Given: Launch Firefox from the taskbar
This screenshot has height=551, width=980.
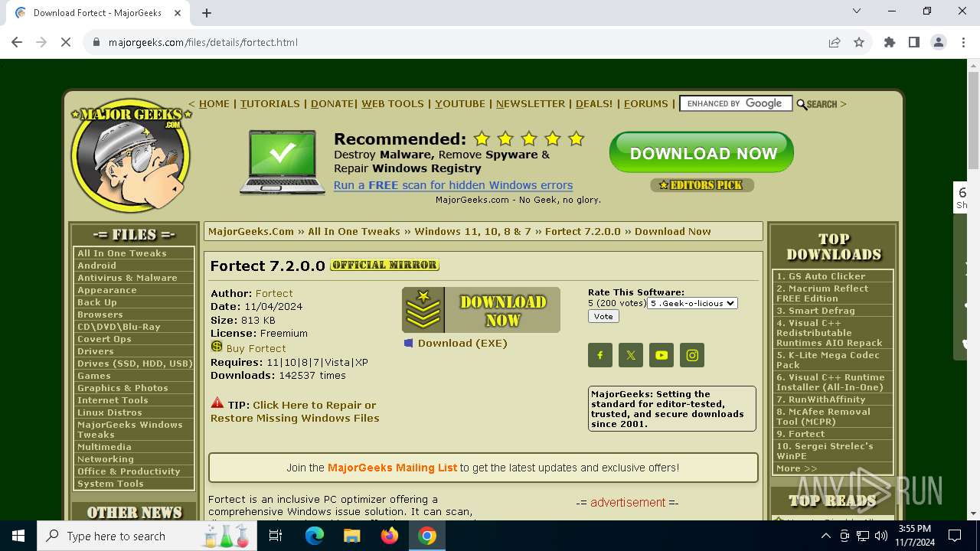Looking at the screenshot, I should tap(390, 536).
